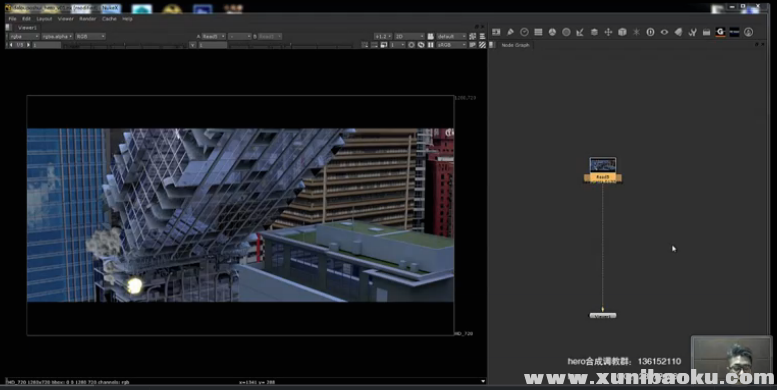The height and width of the screenshot is (390, 777).
Task: Open the Color nodes wheel icon
Action: (552, 32)
